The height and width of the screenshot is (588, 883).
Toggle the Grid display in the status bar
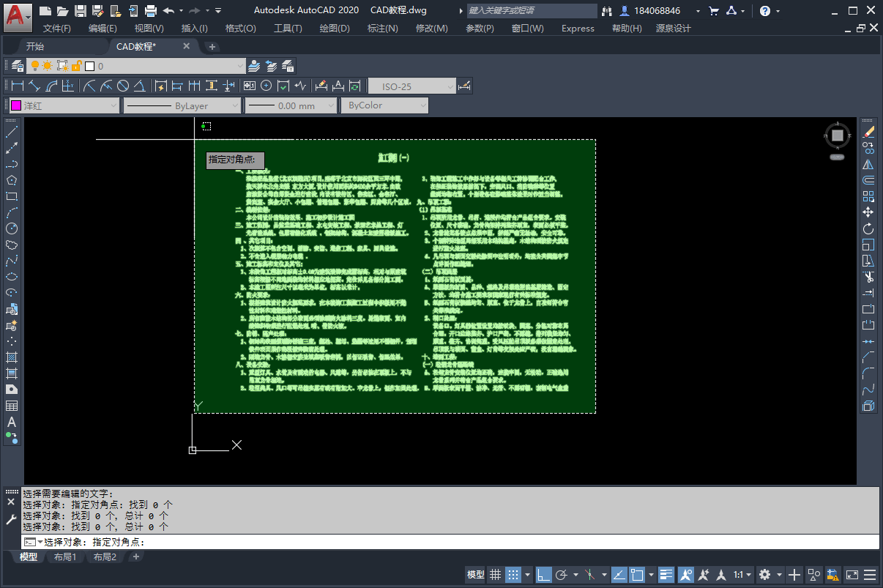coord(495,575)
